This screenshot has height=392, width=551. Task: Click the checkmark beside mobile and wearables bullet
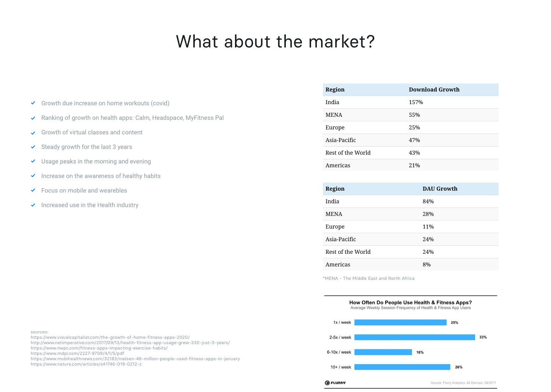[x=33, y=190]
